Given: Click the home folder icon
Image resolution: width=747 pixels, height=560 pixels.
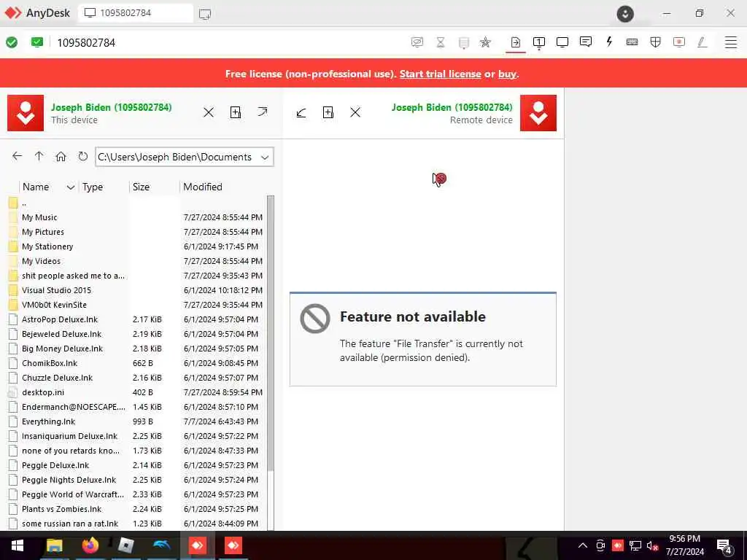Looking at the screenshot, I should pyautogui.click(x=61, y=156).
